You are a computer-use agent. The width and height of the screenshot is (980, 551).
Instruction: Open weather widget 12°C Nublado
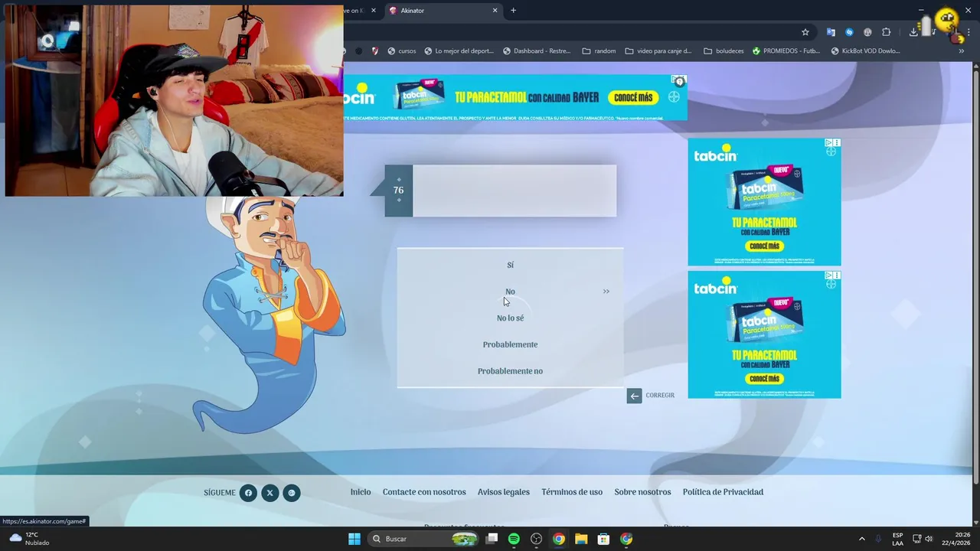[29, 539]
